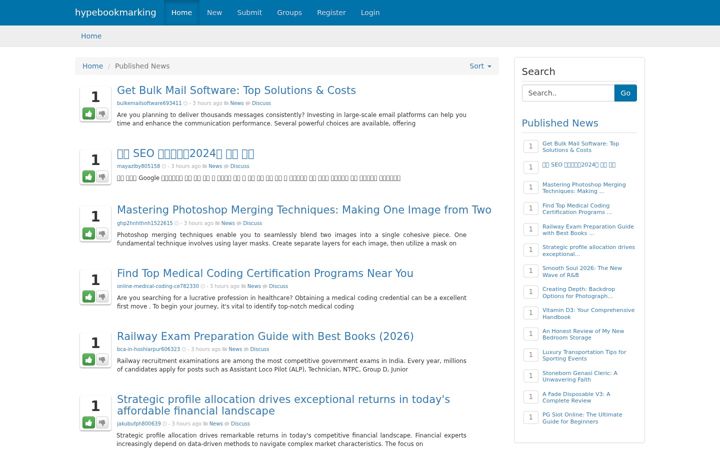The height and width of the screenshot is (450, 720).
Task: Click Login in the navbar
Action: click(x=370, y=12)
